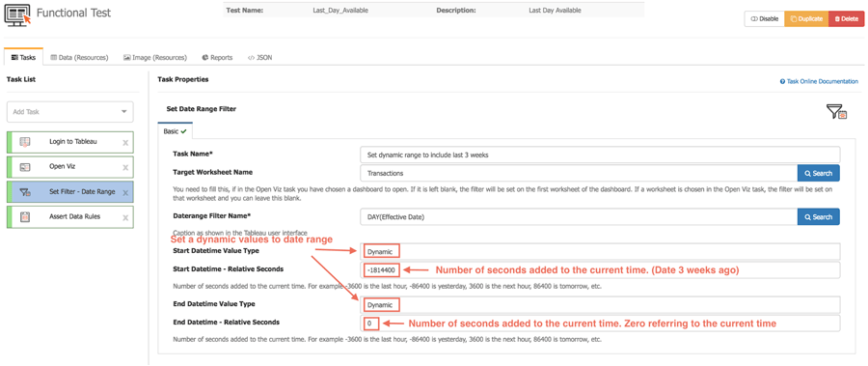This screenshot has height=366, width=868.
Task: Open the JSON tab
Action: (259, 57)
